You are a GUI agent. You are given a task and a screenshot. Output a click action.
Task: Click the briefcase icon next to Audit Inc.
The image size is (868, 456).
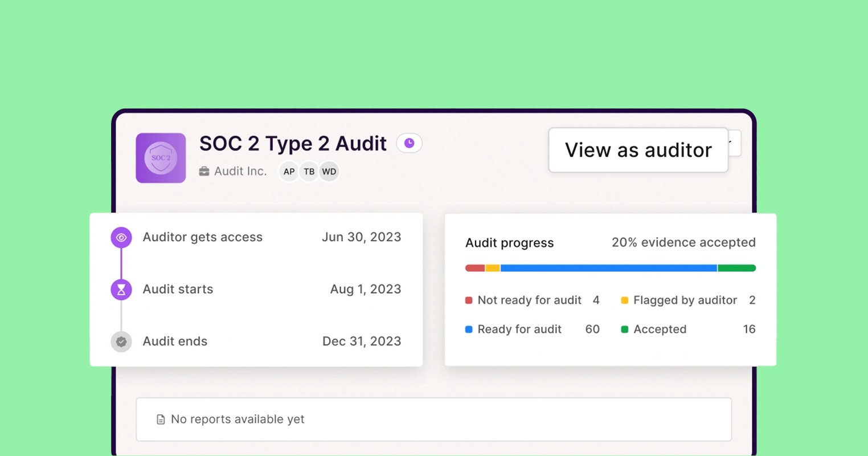(204, 171)
